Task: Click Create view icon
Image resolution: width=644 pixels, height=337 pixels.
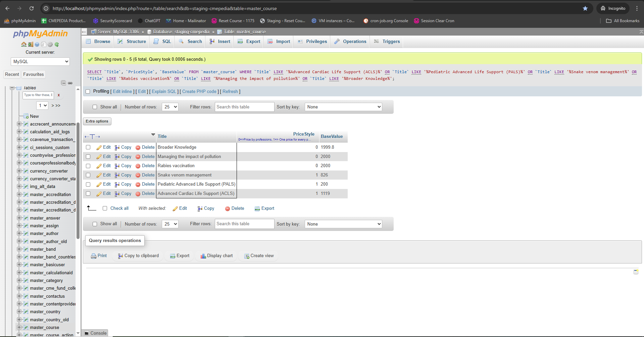Action: pyautogui.click(x=247, y=256)
